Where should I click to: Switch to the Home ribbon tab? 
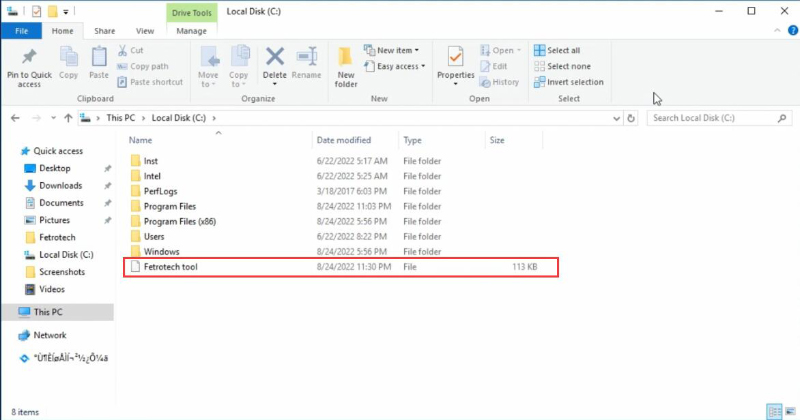pyautogui.click(x=62, y=31)
